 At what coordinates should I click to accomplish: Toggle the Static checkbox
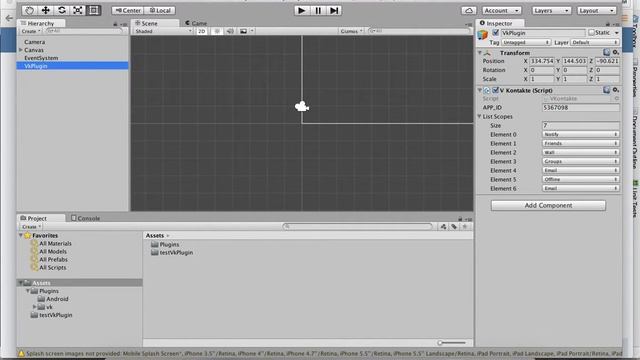pos(591,32)
